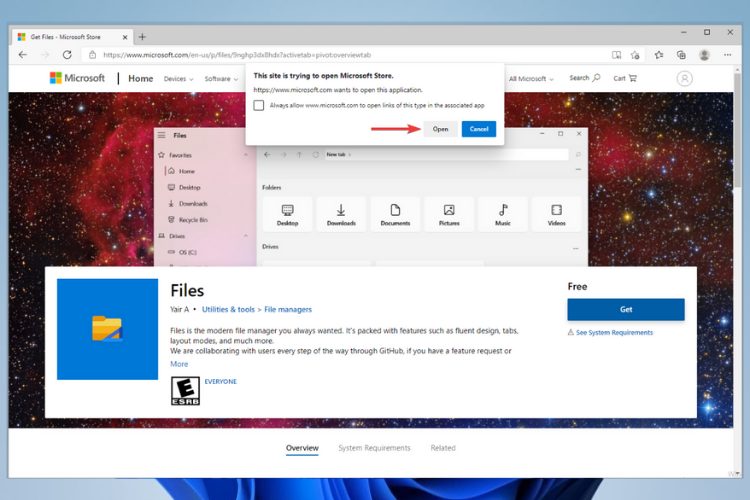Open the browser settings and more menu
Screen dimensions: 750x500
[x=728, y=55]
